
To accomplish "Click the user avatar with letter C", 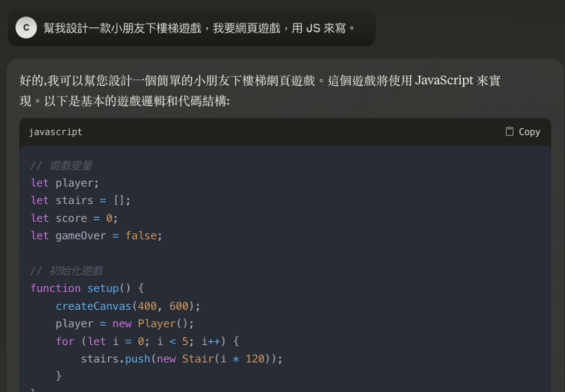I will click(x=26, y=27).
